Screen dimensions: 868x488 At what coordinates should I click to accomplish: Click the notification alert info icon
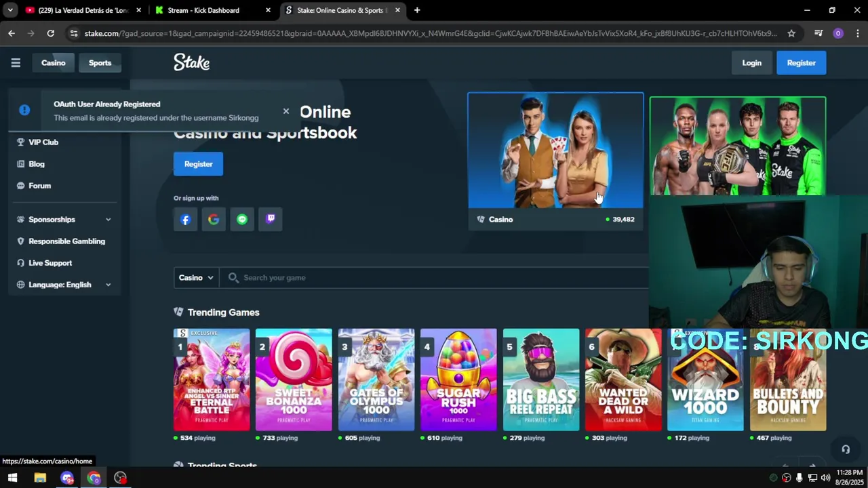[x=24, y=110]
